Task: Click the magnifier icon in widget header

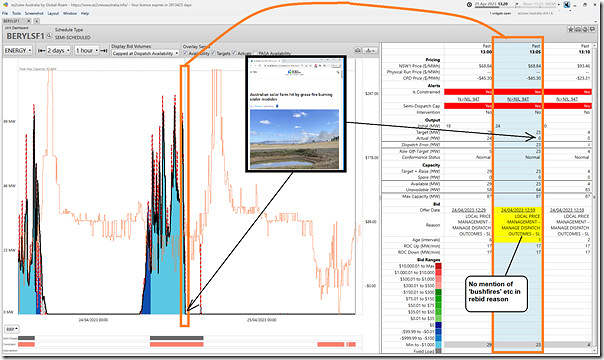Action: 585,29
